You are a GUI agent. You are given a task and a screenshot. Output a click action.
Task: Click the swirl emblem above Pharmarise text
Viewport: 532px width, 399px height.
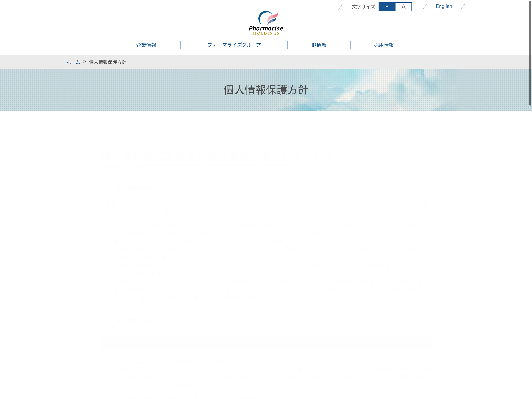click(x=268, y=18)
